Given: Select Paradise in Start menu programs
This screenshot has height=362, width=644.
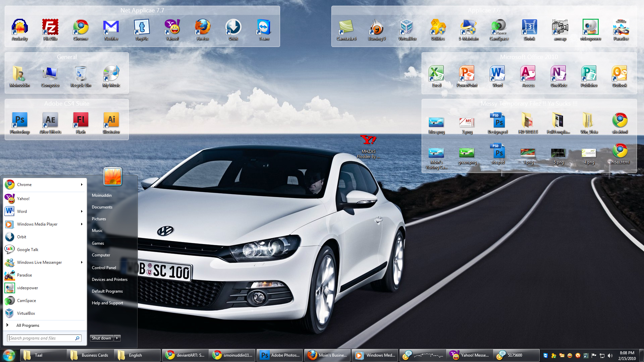Looking at the screenshot, I should tap(45, 275).
